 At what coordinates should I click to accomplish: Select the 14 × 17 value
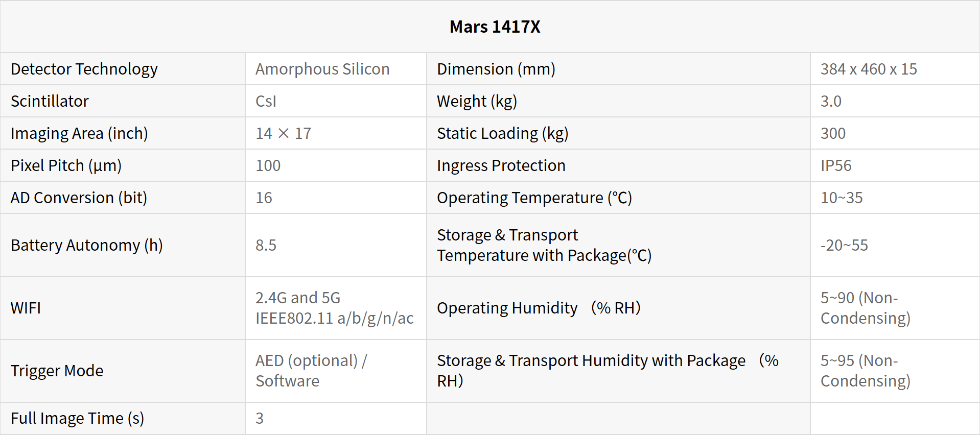[283, 133]
